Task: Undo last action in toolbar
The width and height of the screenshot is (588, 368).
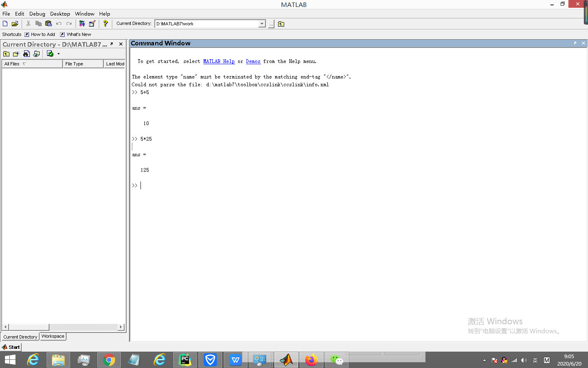Action: click(x=59, y=24)
